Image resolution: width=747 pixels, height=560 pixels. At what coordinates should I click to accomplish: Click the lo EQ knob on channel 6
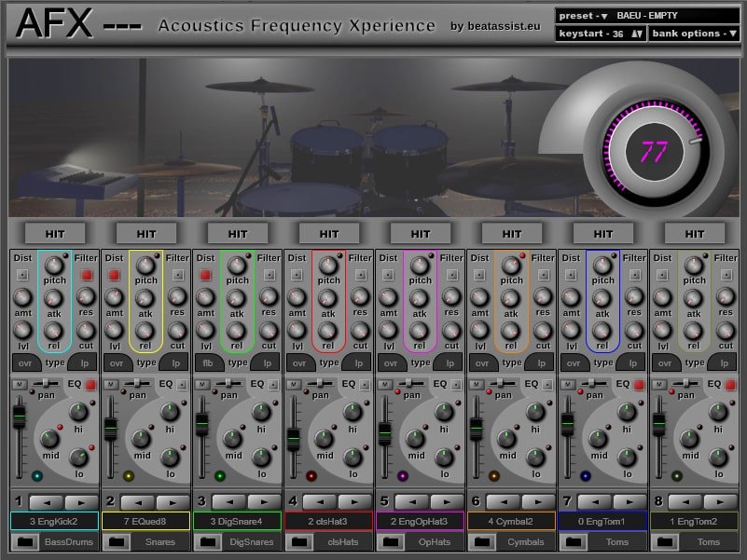pyautogui.click(x=535, y=458)
